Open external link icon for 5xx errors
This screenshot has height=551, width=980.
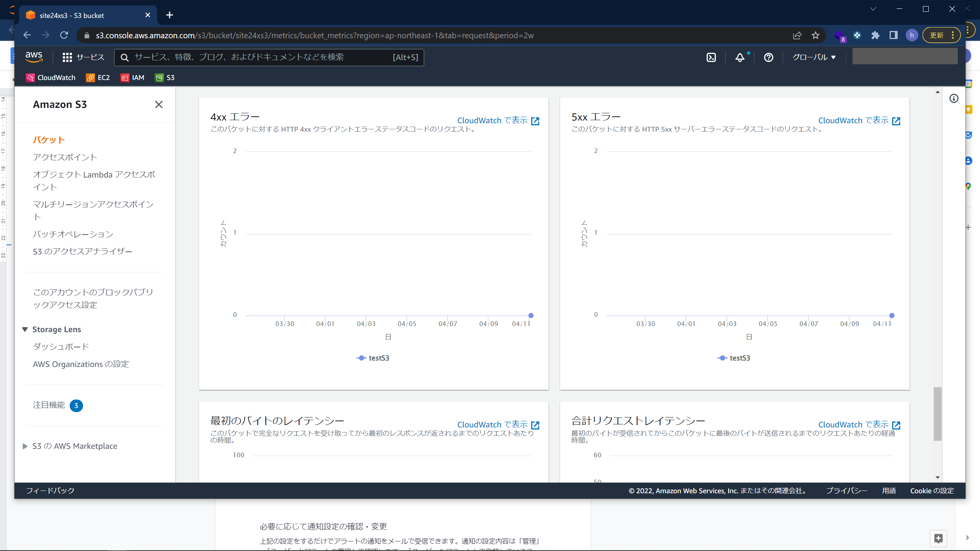pos(896,121)
